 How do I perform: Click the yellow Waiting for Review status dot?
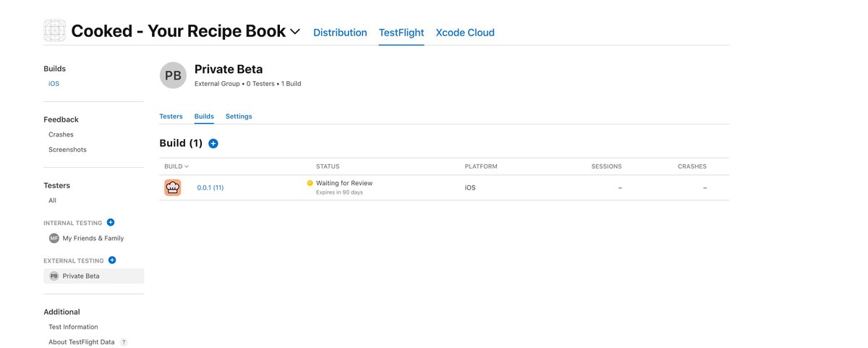tap(310, 183)
